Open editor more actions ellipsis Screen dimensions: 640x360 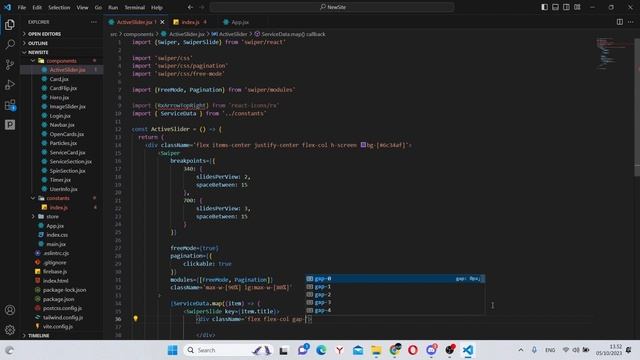(631, 22)
